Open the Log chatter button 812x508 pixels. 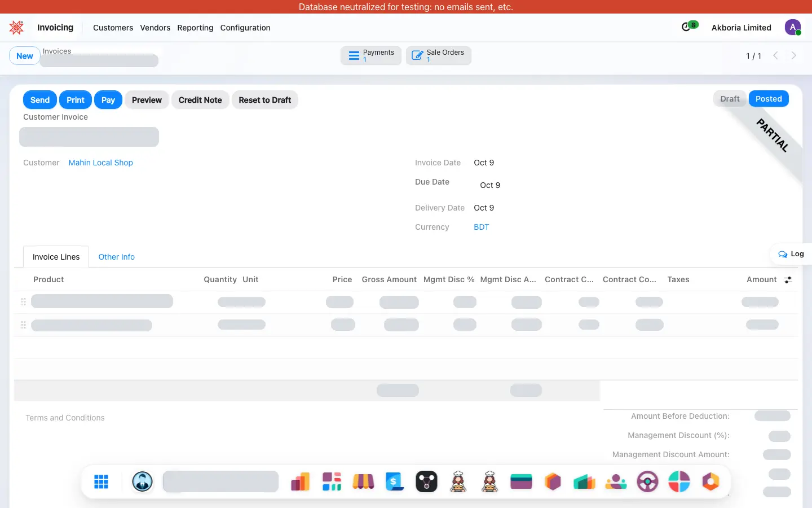(x=791, y=254)
